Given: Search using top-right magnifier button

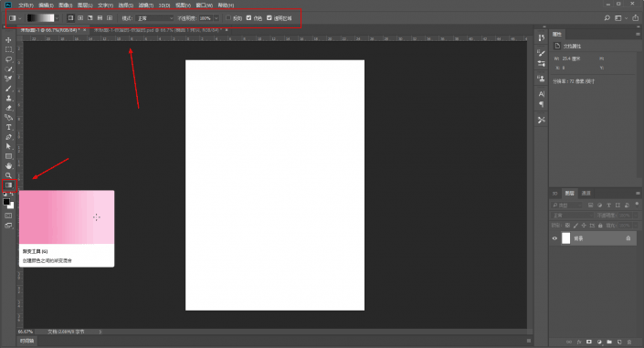Looking at the screenshot, I should [607, 18].
